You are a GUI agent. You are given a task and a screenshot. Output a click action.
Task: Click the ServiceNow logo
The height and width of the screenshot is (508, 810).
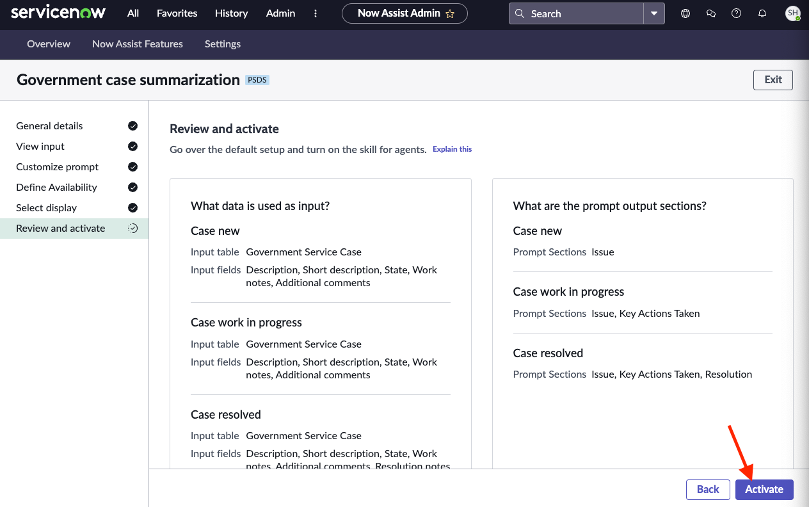(58, 12)
